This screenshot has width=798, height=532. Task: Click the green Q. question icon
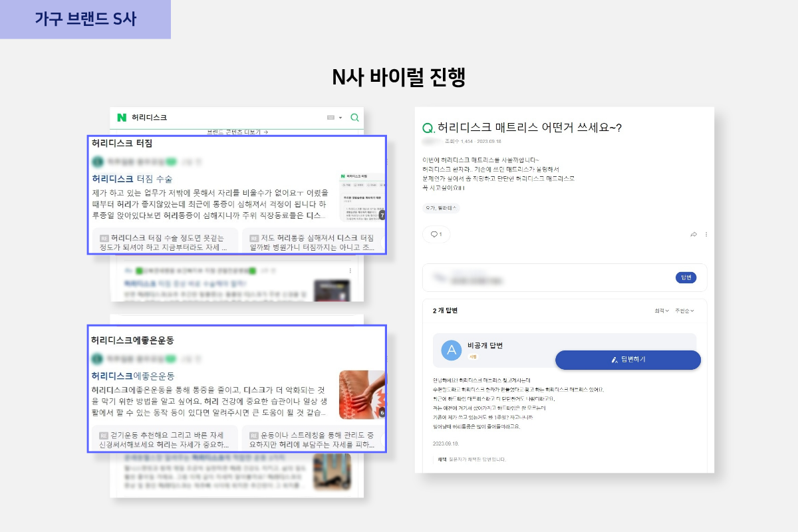[x=429, y=128]
